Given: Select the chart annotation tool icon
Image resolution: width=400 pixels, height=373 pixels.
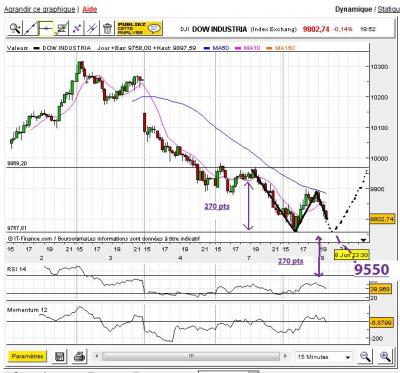Looking at the screenshot, I should click(61, 28).
